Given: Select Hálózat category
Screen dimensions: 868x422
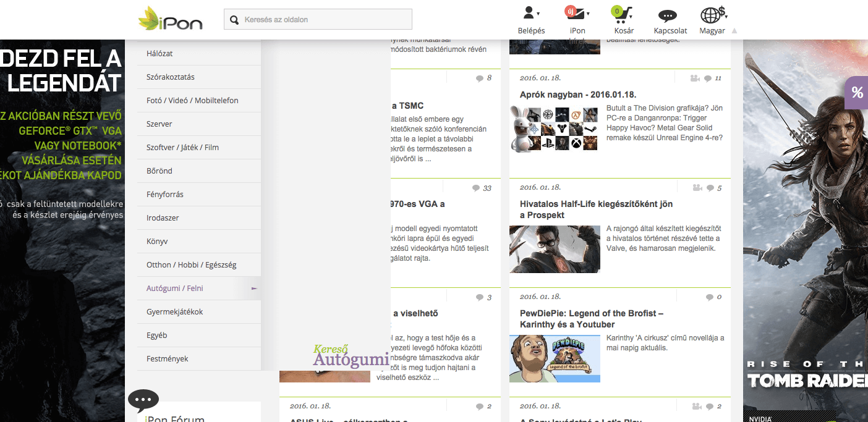Looking at the screenshot, I should (x=199, y=54).
